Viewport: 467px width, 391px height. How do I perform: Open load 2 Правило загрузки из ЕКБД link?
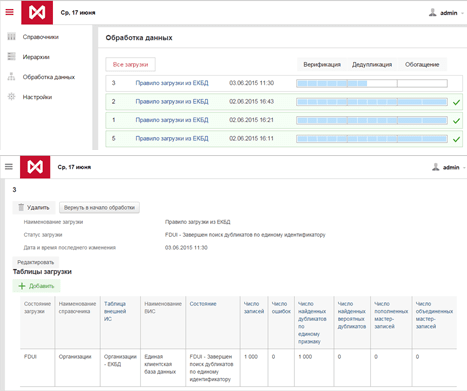pyautogui.click(x=172, y=102)
